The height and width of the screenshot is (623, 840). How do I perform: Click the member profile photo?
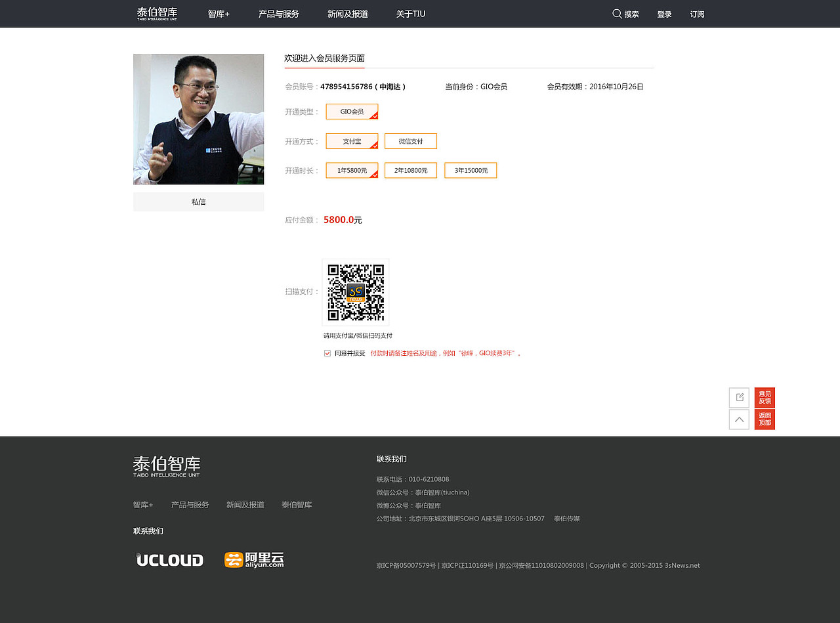pos(199,119)
